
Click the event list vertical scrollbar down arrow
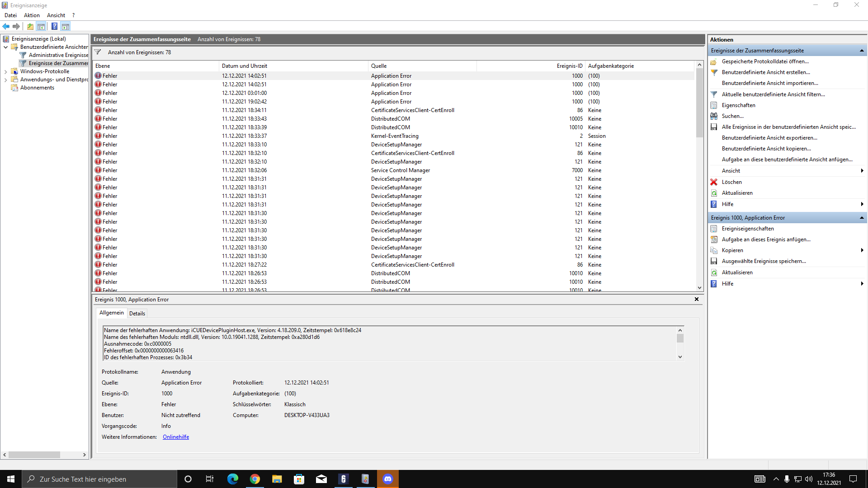coord(699,288)
